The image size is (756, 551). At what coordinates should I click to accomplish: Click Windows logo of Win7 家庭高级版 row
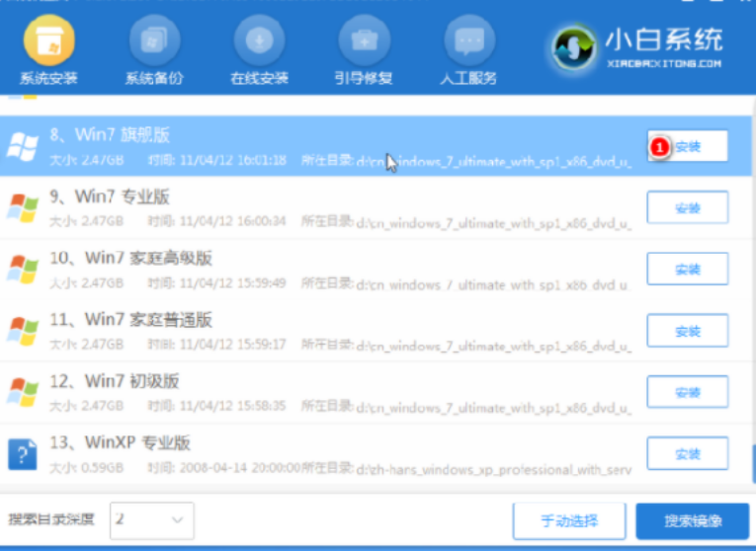click(22, 269)
